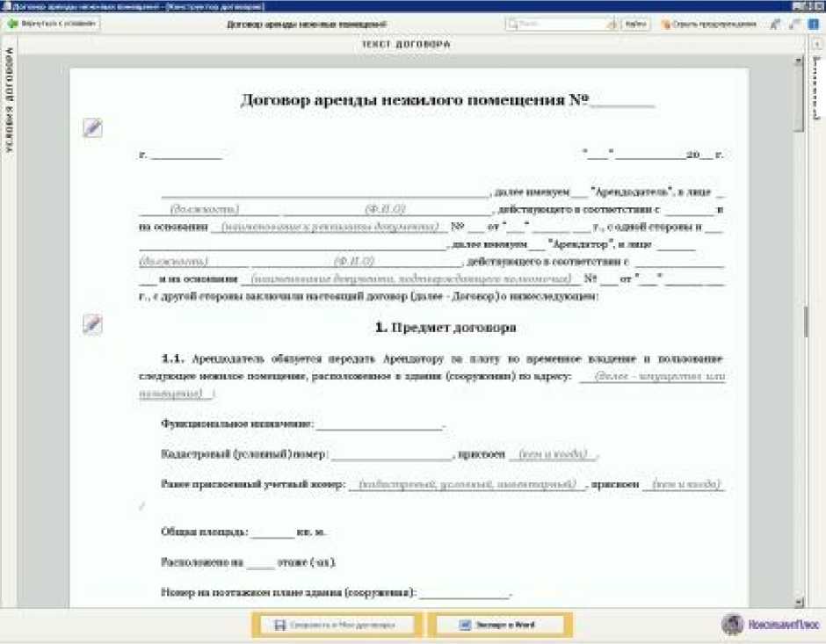The height and width of the screenshot is (644, 826).
Task: Click the blue help icon in top toolbar
Action: (x=814, y=24)
